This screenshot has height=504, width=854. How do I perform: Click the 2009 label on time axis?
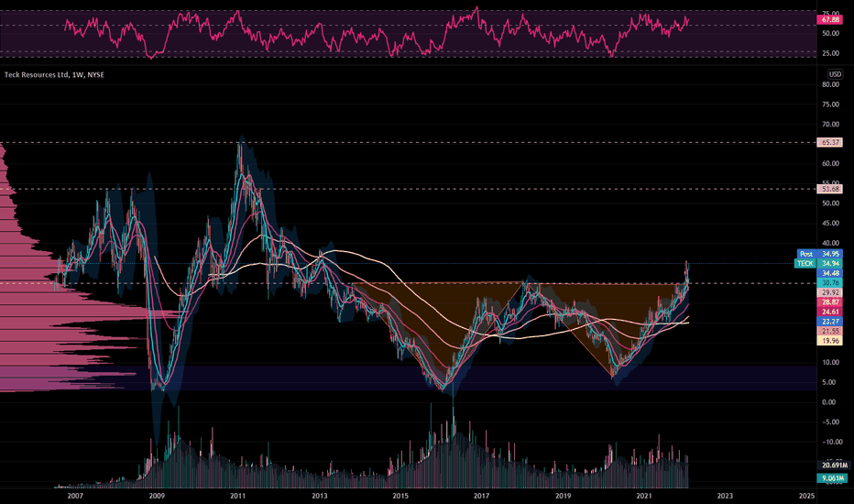tap(157, 496)
